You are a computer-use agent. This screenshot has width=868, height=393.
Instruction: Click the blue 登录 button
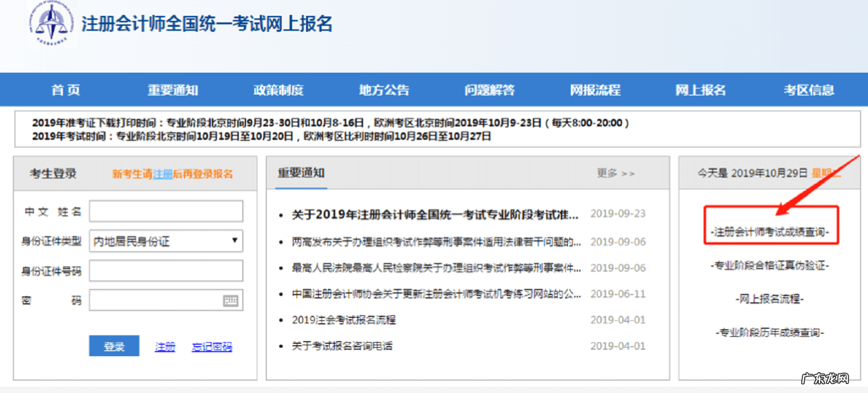114,346
